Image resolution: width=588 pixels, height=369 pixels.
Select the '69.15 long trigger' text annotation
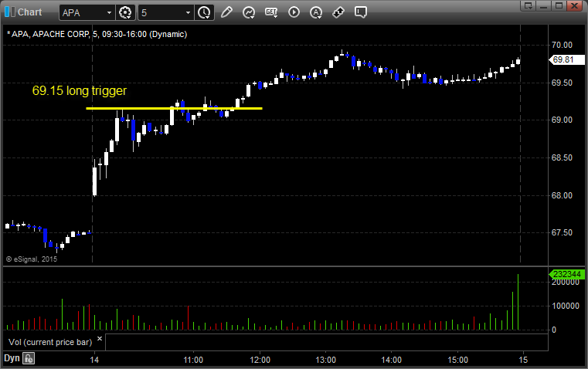point(80,90)
